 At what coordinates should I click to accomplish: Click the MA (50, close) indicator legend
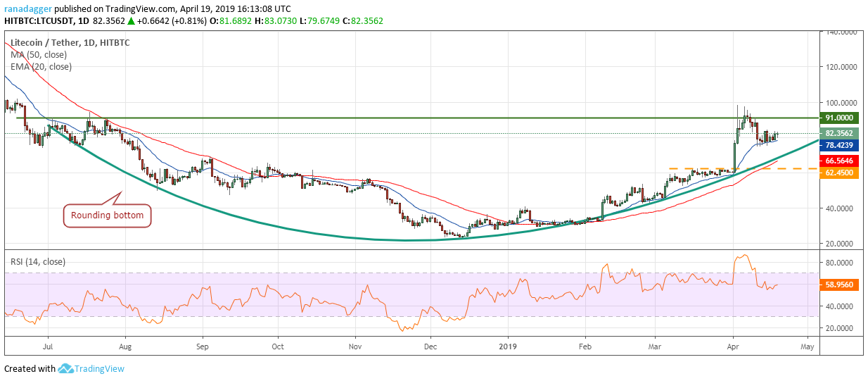tap(39, 54)
